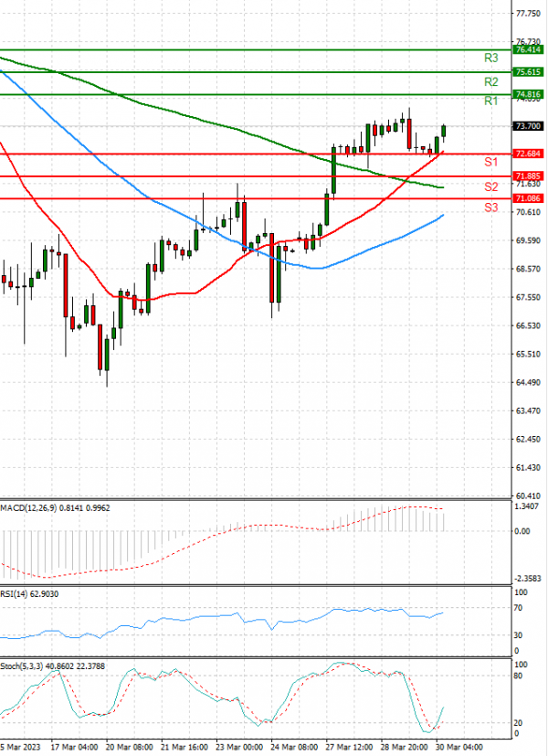Image resolution: width=548 pixels, height=756 pixels.
Task: Click the 17 Mar 04:00 time label
Action: (x=74, y=748)
